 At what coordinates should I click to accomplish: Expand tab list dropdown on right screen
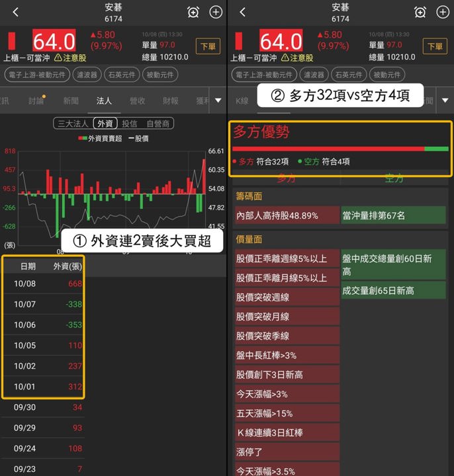445,100
